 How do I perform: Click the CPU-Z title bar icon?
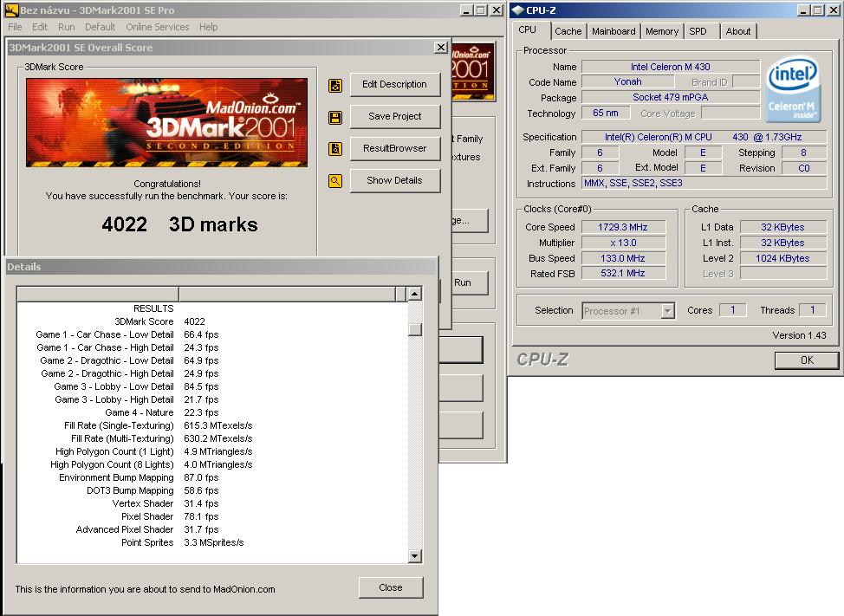click(518, 10)
